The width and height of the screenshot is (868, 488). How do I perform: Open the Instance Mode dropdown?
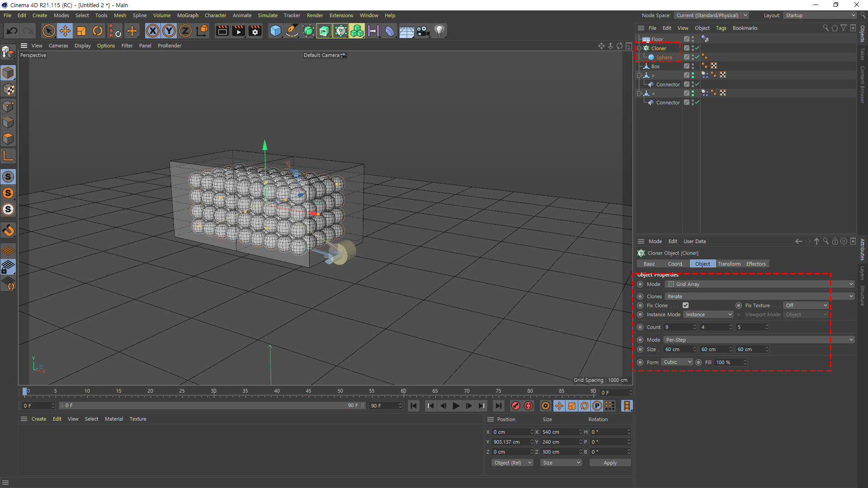tap(708, 314)
